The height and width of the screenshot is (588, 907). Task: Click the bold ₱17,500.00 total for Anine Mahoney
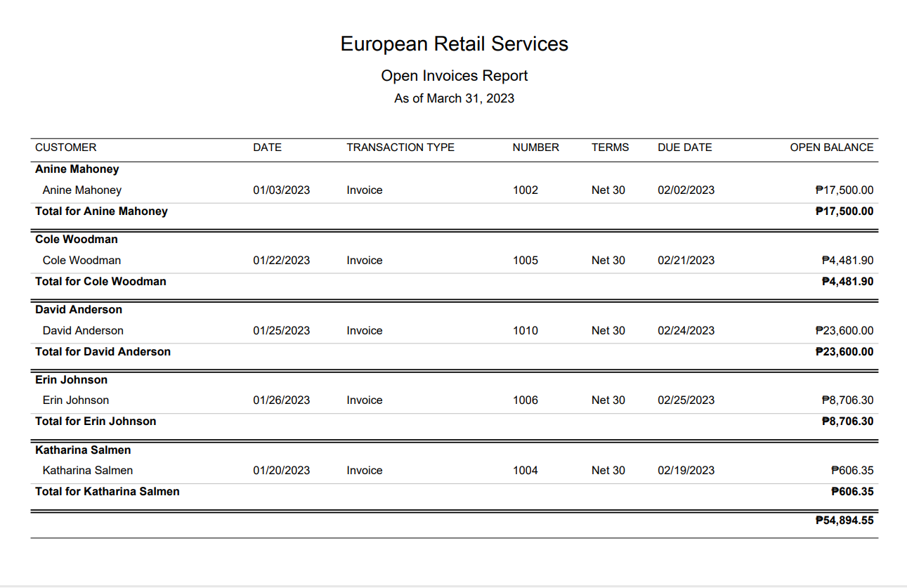click(x=844, y=211)
